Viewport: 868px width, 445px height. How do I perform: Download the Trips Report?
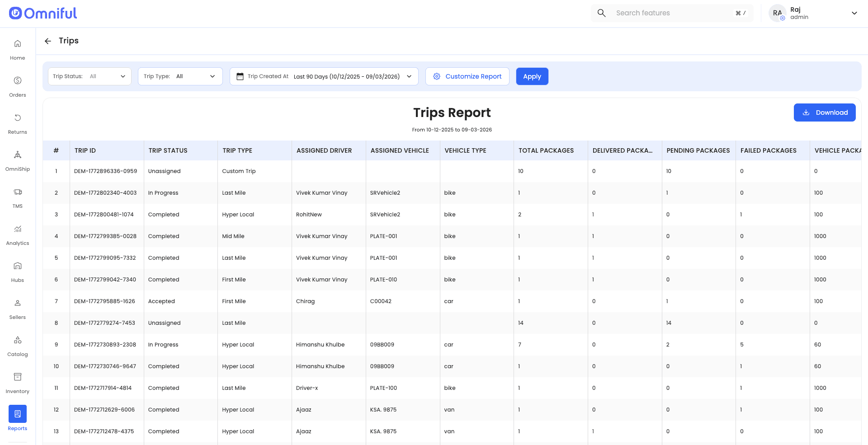(x=824, y=112)
